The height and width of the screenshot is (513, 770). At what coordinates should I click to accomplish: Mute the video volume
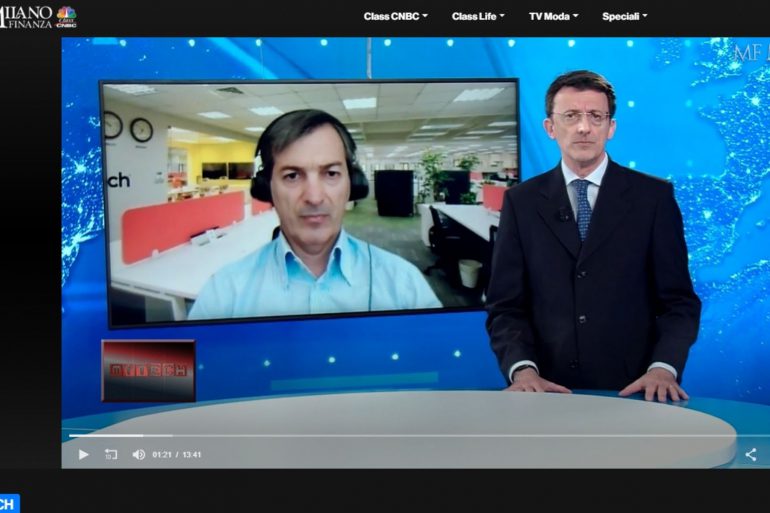[x=138, y=455]
